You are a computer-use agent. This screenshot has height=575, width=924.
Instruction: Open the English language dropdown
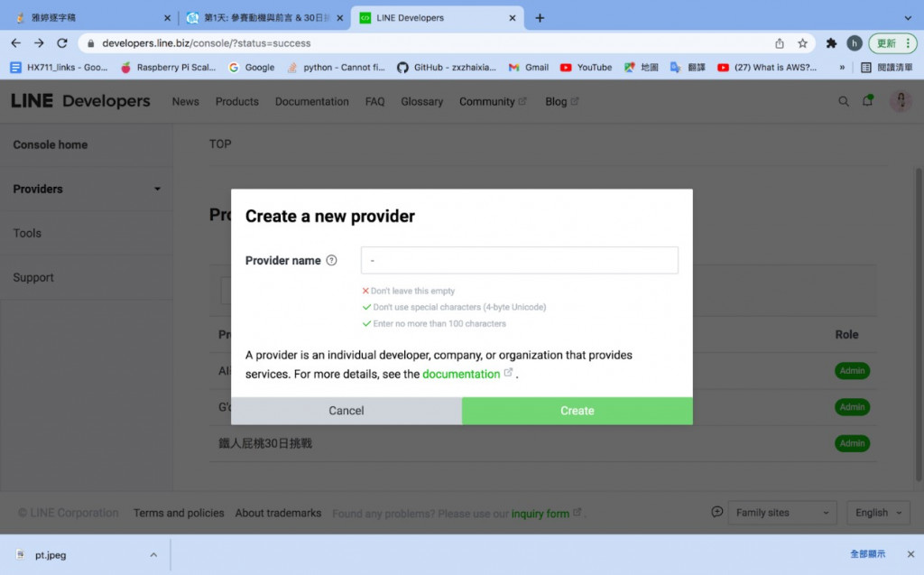(878, 513)
